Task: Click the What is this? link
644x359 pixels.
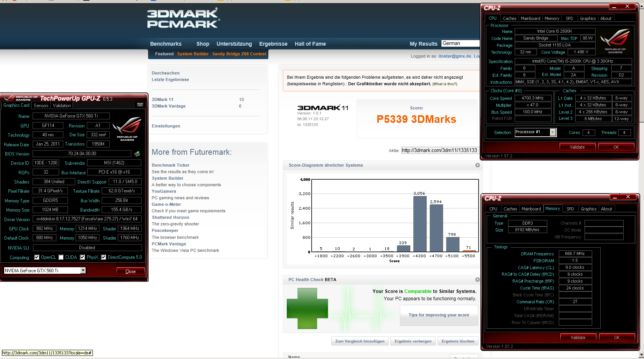Action: (x=445, y=84)
